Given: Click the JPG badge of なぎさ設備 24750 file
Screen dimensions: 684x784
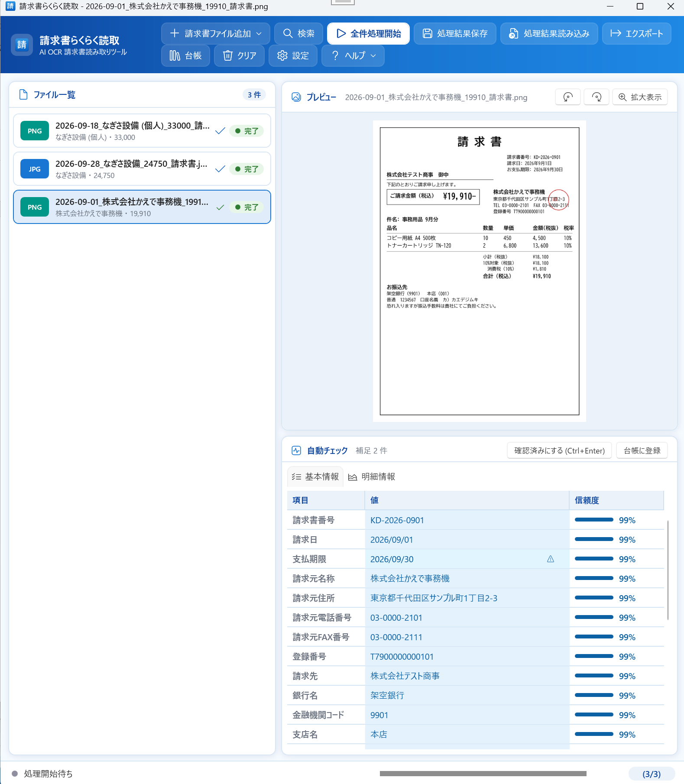Looking at the screenshot, I should coord(35,169).
